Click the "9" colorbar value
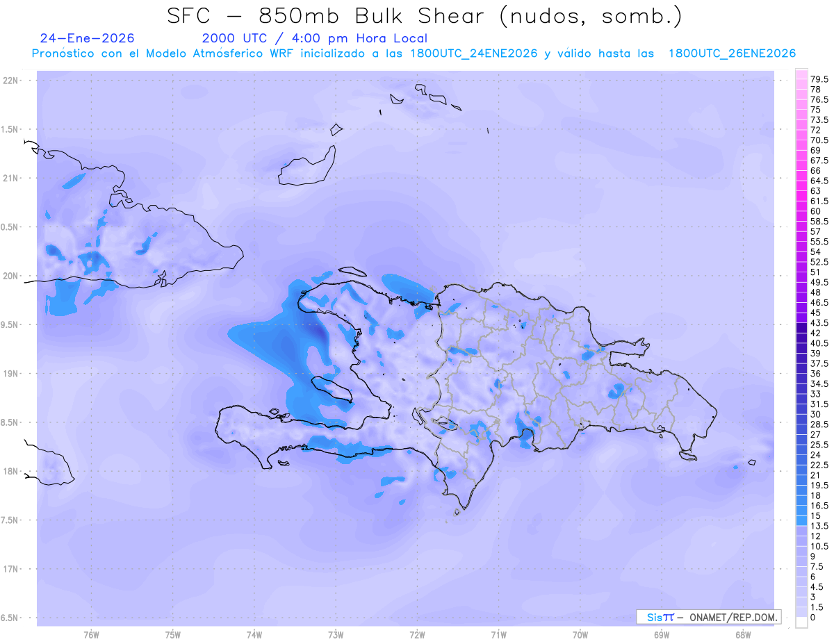834x644 pixels. coord(813,556)
